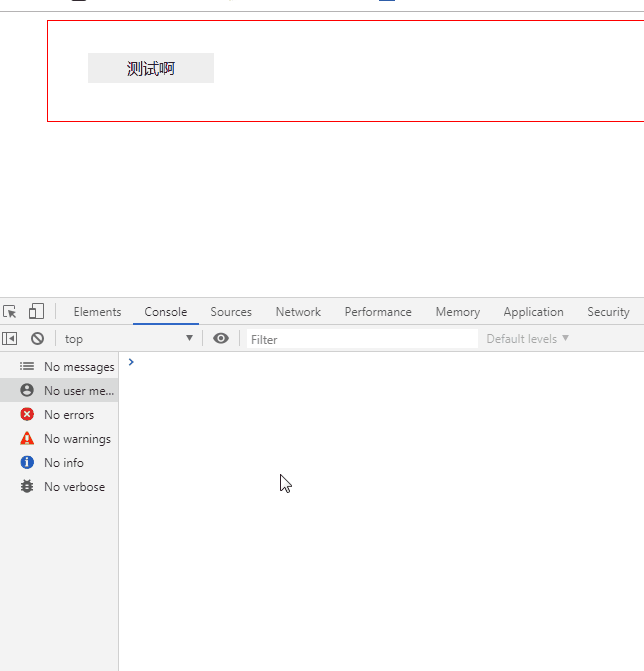Select the No warnings filter row

tap(59, 438)
